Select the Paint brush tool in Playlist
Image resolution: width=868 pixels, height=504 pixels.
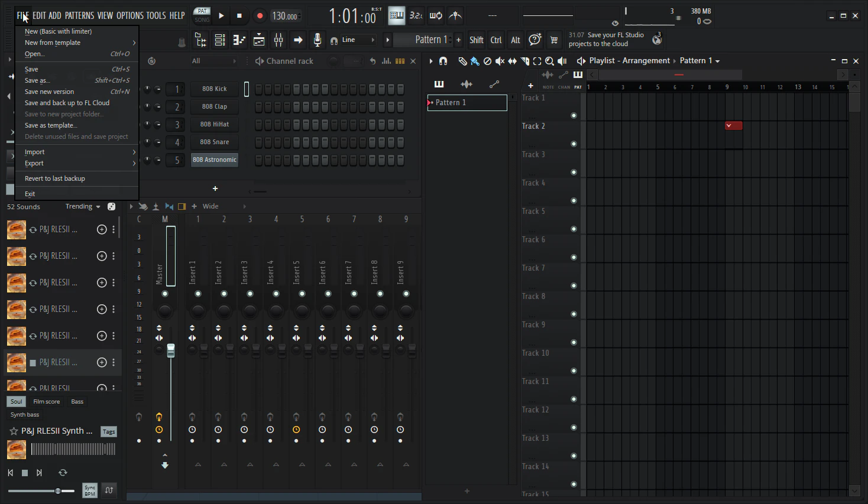[475, 61]
